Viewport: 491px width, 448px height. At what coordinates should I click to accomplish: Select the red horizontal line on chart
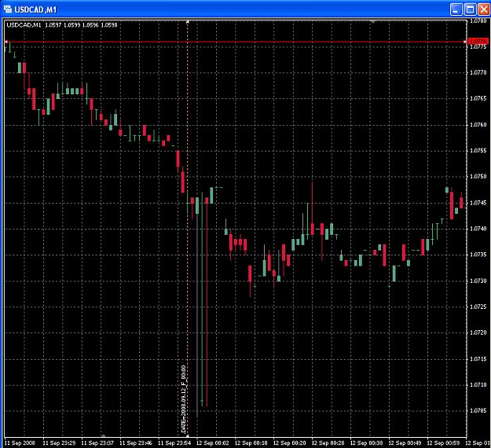point(236,42)
